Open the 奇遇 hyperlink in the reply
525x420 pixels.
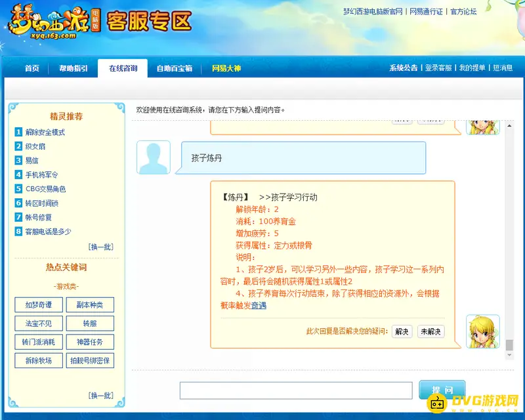pyautogui.click(x=259, y=305)
